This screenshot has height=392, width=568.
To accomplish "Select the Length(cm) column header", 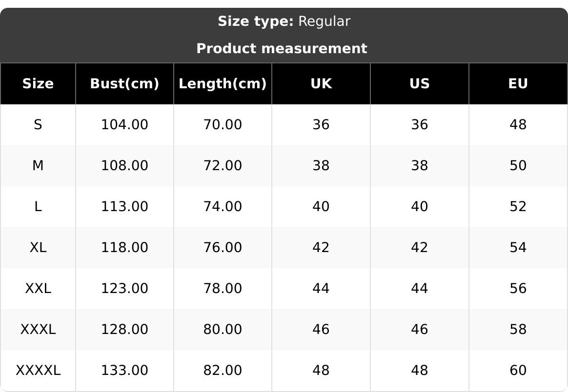I will pyautogui.click(x=223, y=84).
